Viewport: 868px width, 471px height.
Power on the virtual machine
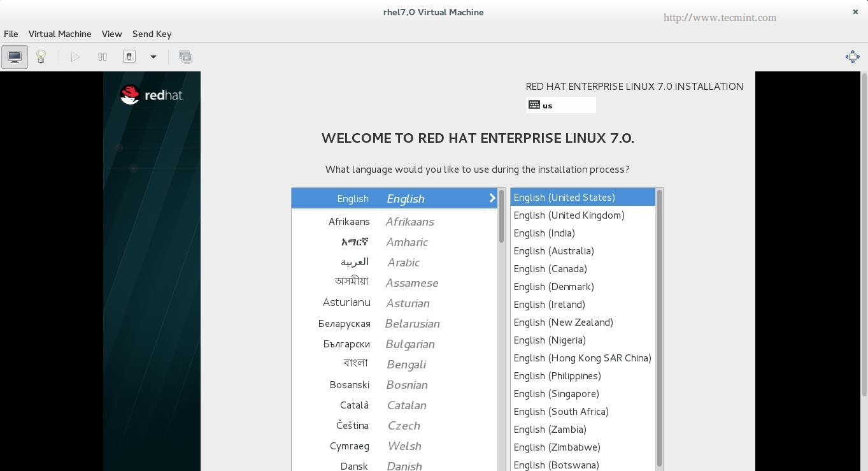tap(75, 57)
